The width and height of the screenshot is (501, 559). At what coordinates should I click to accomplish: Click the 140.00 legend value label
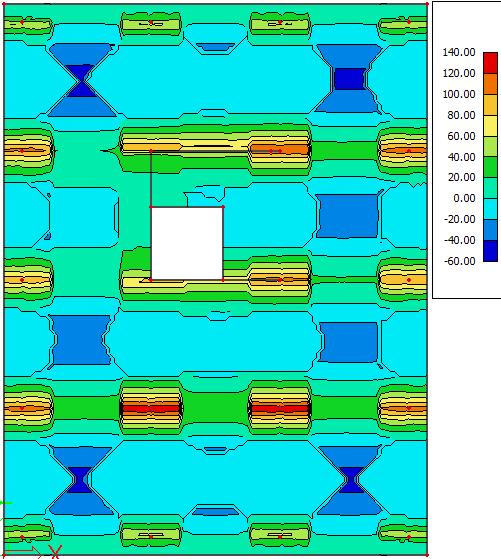[x=459, y=52]
